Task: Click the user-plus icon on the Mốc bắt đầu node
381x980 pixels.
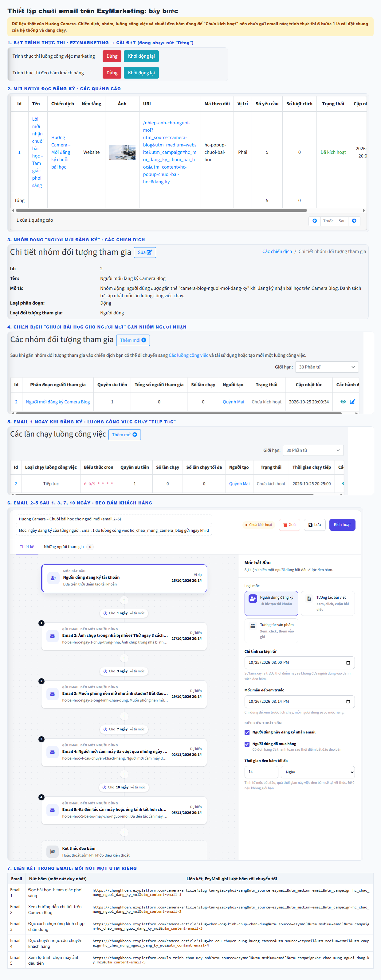Action: tap(53, 577)
